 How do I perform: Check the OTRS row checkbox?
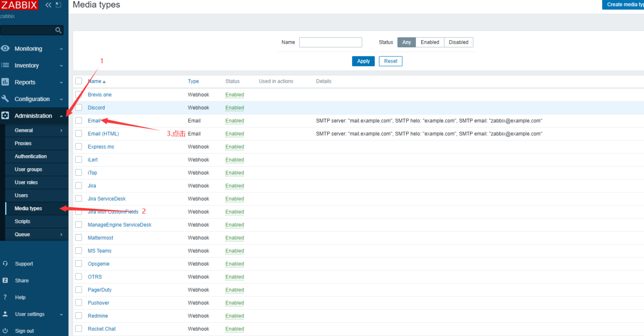79,277
